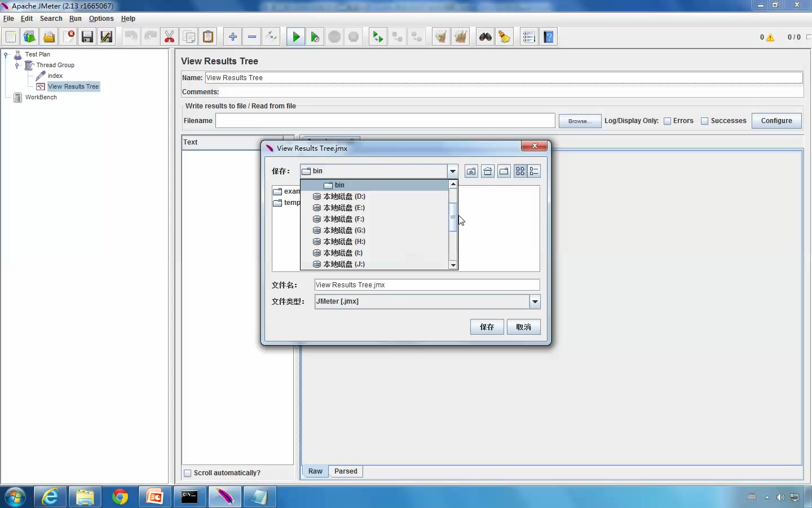This screenshot has height=508, width=812.
Task: Open the file type JMeter [.jmx] dropdown
Action: tap(535, 302)
